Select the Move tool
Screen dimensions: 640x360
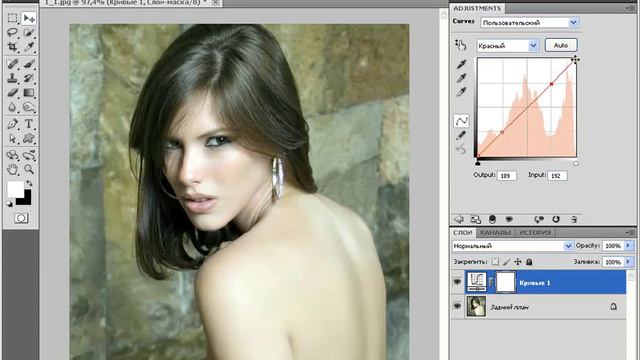(29, 18)
